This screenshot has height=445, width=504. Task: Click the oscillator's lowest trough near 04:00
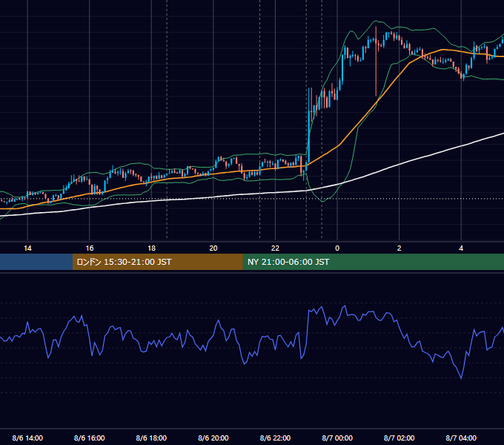461,378
